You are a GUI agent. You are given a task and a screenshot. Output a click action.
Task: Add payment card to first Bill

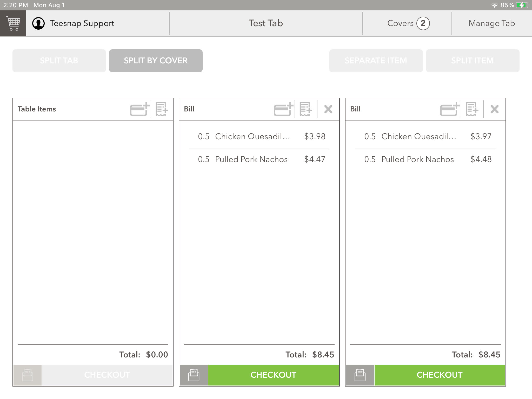click(283, 109)
